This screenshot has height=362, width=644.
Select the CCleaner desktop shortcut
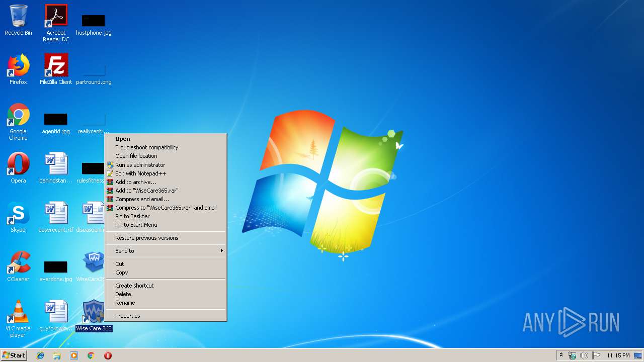pos(18,266)
